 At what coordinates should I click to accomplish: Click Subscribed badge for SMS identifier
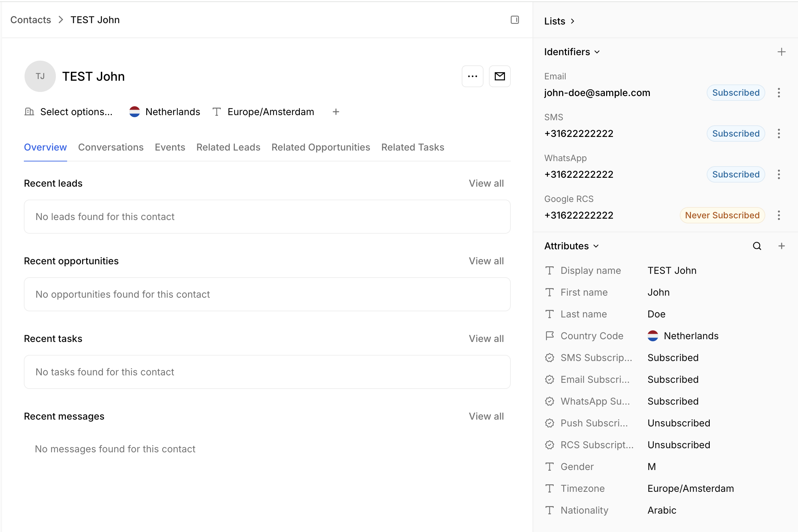tap(736, 134)
